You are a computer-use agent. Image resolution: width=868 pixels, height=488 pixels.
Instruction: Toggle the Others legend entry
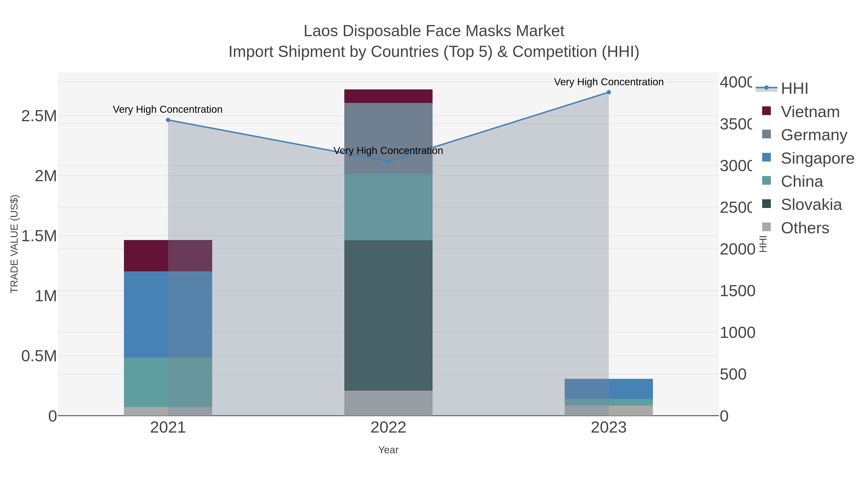(795, 228)
